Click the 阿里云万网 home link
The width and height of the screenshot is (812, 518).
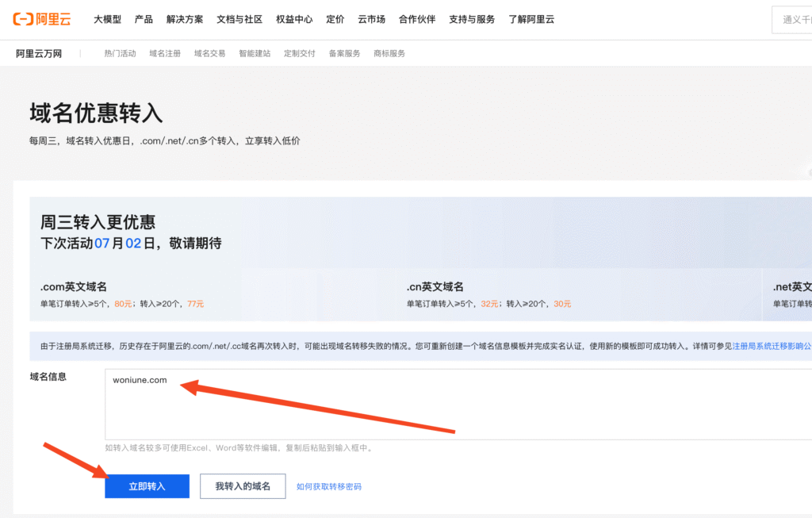tap(38, 53)
